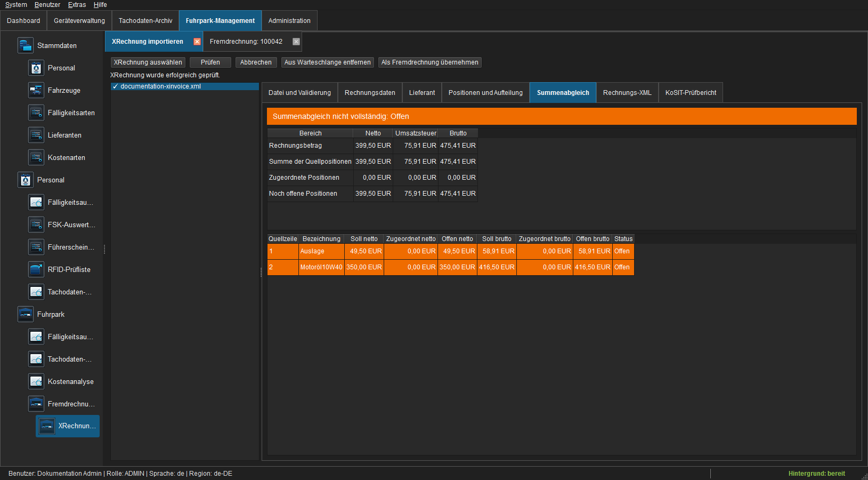868x480 pixels.
Task: Open the Führerschein sidebar icon
Action: (x=36, y=247)
